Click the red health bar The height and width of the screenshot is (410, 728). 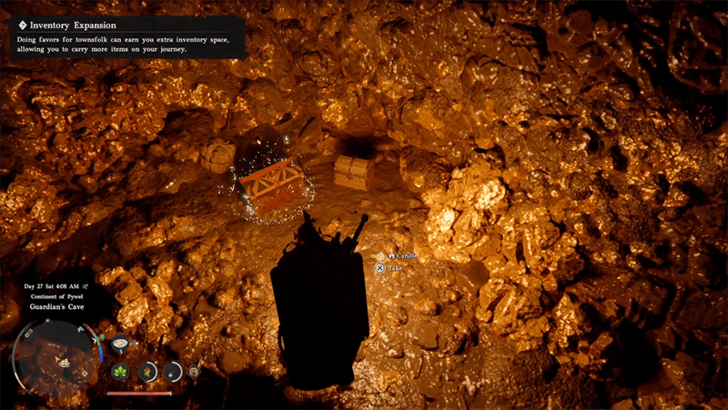click(138, 393)
